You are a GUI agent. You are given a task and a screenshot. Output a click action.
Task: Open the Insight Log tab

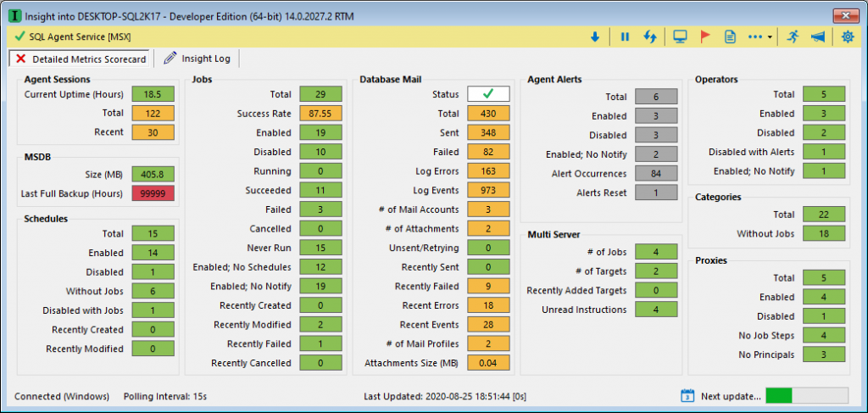pos(198,59)
